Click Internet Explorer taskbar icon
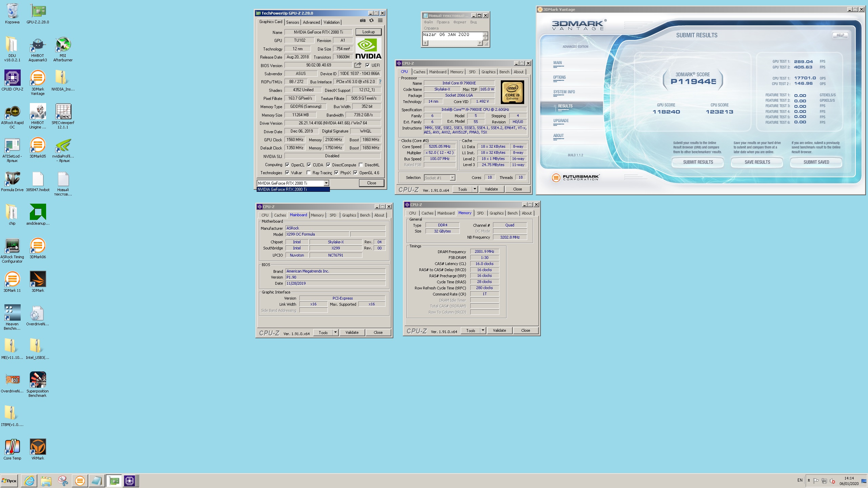Image resolution: width=868 pixels, height=488 pixels. [x=29, y=481]
